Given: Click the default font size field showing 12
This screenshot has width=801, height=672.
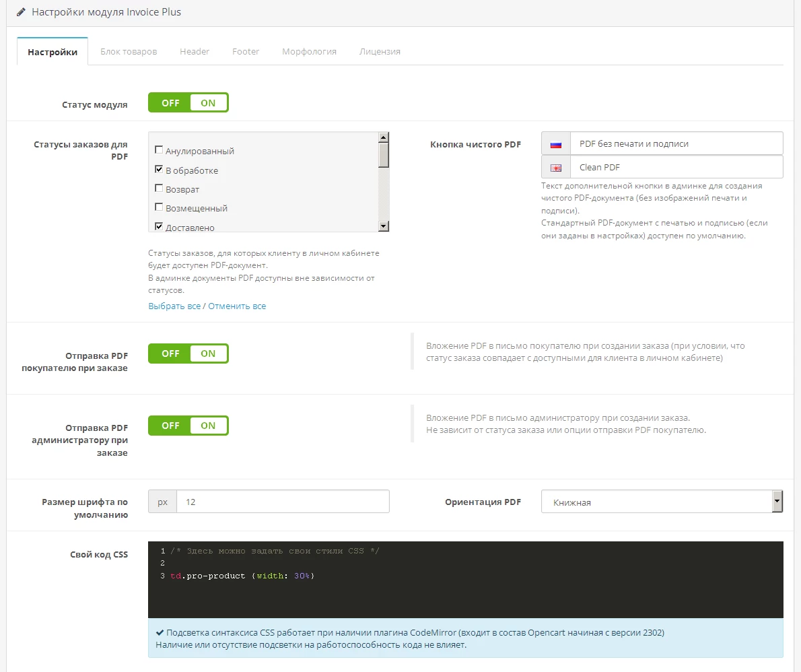Looking at the screenshot, I should pyautogui.click(x=283, y=502).
